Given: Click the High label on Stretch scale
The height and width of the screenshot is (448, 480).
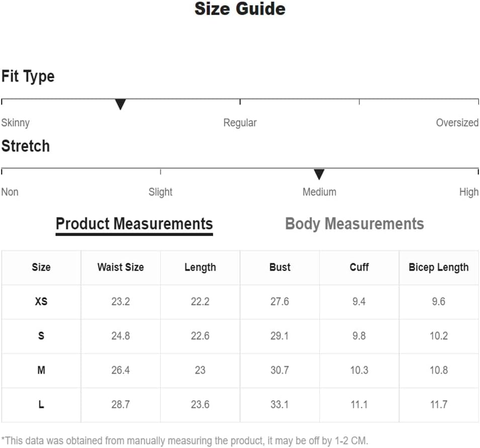Looking at the screenshot, I should click(x=468, y=192).
